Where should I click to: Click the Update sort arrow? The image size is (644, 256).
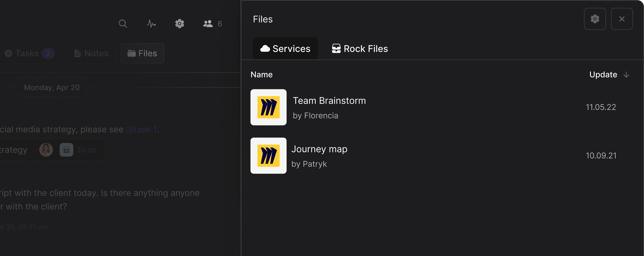pos(626,75)
